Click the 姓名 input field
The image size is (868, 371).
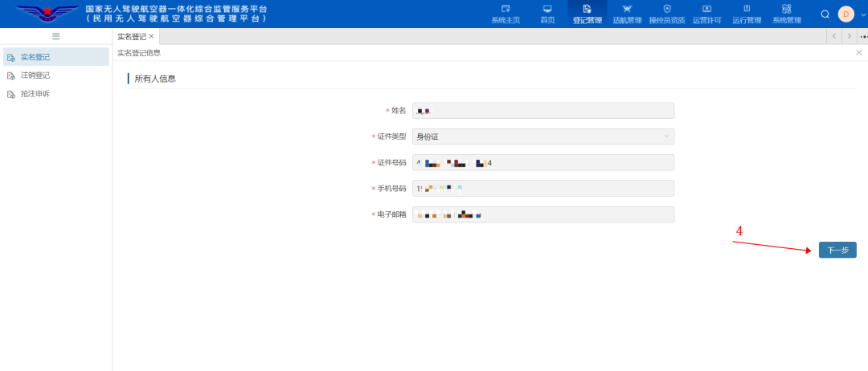click(x=543, y=111)
